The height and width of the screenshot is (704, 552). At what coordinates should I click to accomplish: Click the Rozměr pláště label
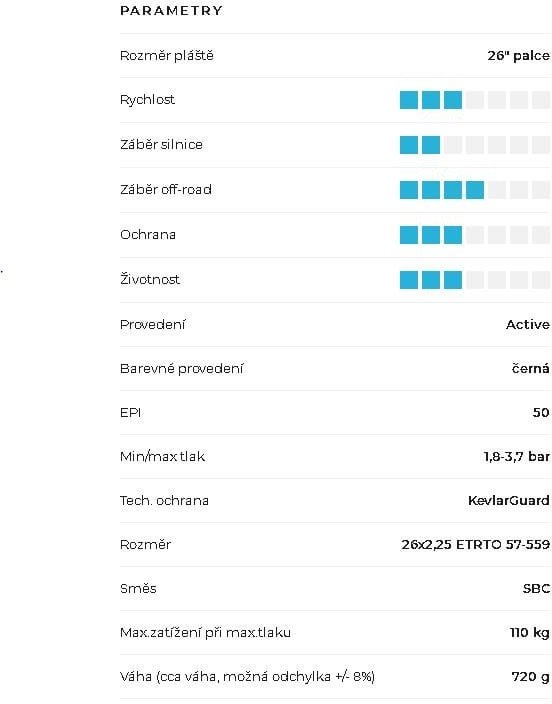coord(167,56)
